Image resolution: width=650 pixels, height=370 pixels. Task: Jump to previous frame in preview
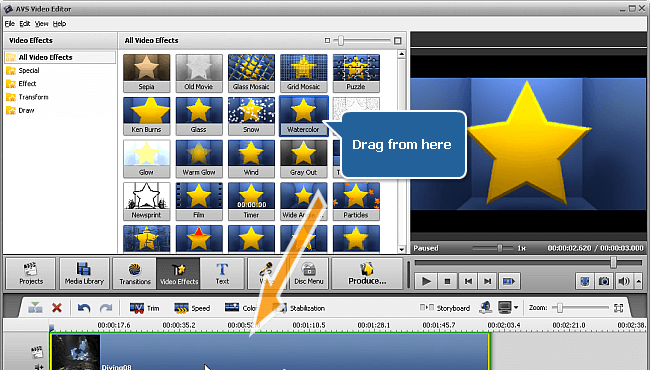click(468, 281)
